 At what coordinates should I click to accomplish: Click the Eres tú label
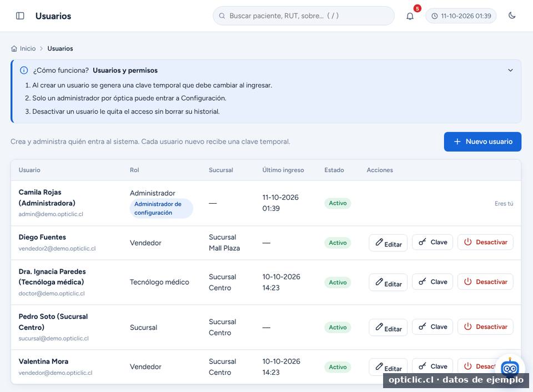504,204
